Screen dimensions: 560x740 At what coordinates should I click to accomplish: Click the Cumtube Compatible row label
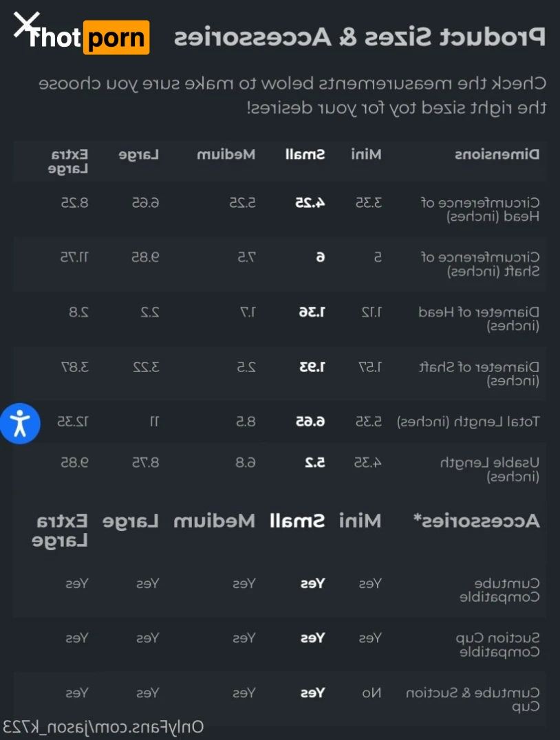click(499, 590)
